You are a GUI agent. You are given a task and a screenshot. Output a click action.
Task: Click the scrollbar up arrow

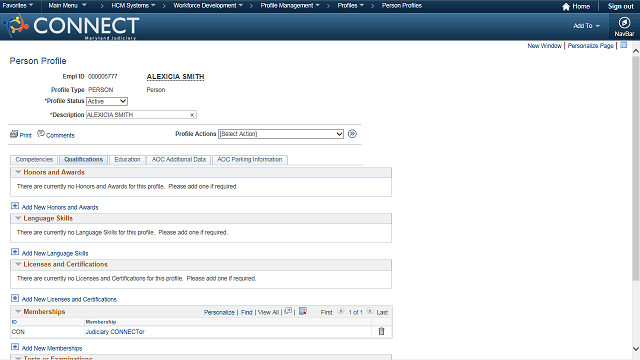[636, 51]
